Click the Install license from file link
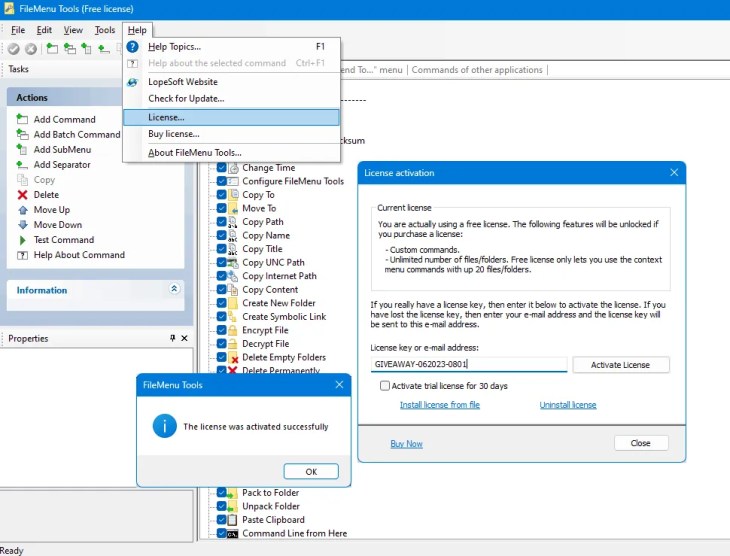This screenshot has width=730, height=556. (x=439, y=405)
